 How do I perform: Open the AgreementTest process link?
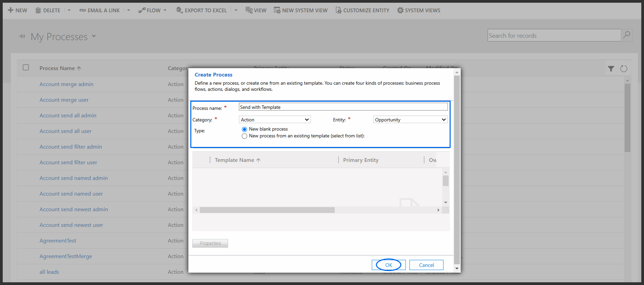58,241
